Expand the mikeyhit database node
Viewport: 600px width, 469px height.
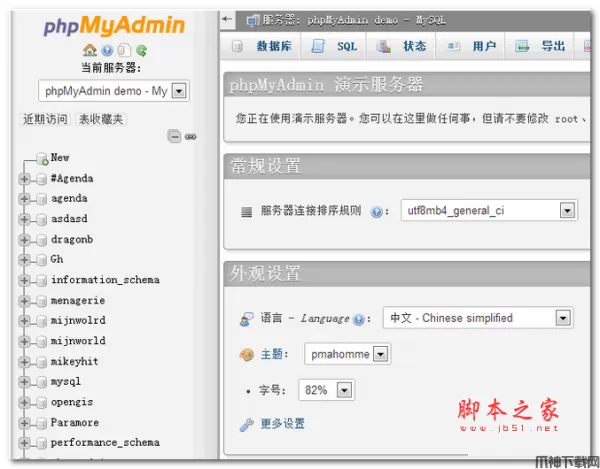24,362
